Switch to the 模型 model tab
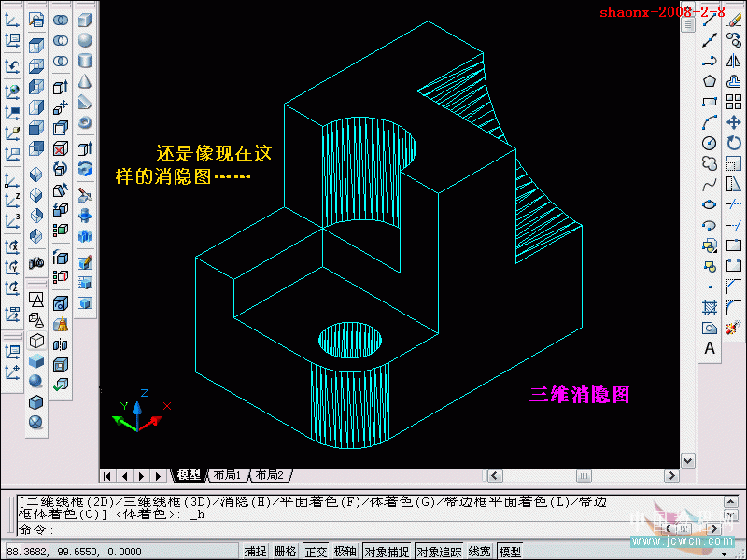 pyautogui.click(x=190, y=475)
